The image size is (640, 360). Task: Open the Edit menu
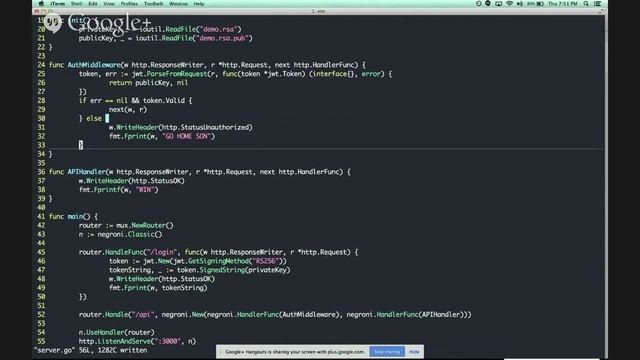(x=93, y=4)
